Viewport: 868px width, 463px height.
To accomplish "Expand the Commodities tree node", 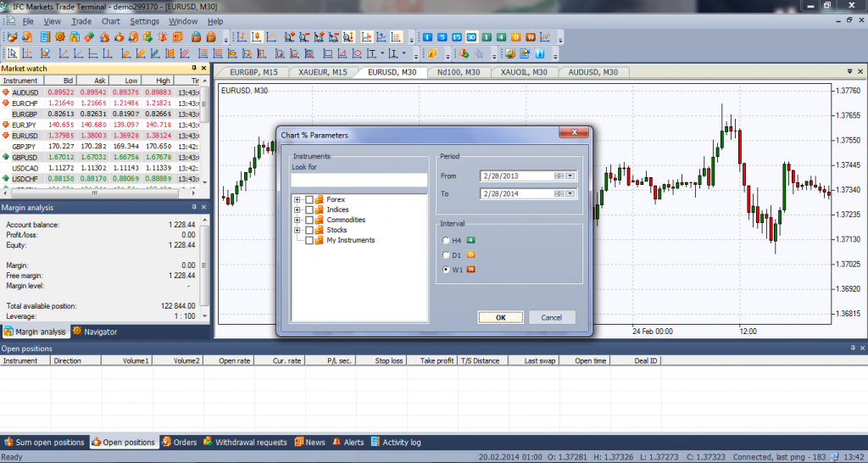I will coord(298,220).
